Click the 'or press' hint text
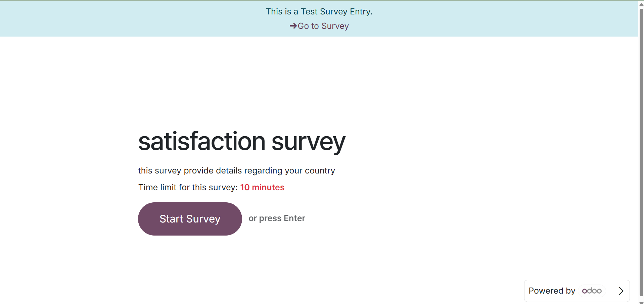The height and width of the screenshot is (304, 644). click(x=265, y=218)
